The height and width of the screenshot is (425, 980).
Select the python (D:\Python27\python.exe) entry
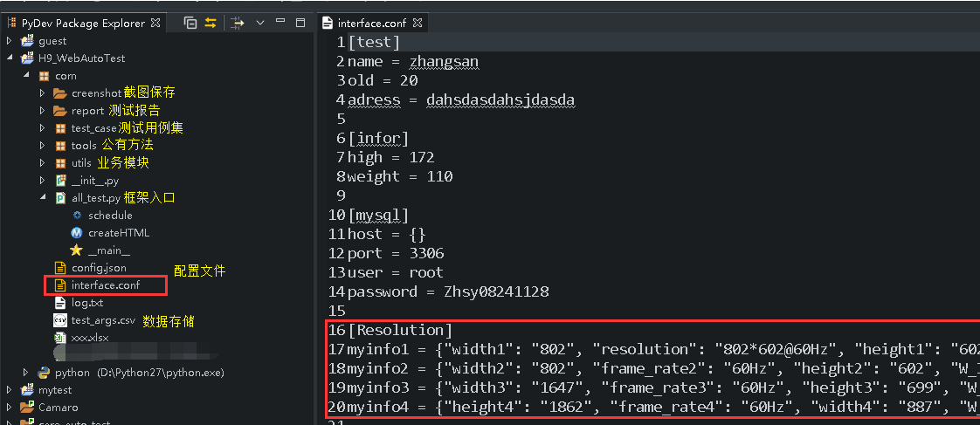coord(140,373)
